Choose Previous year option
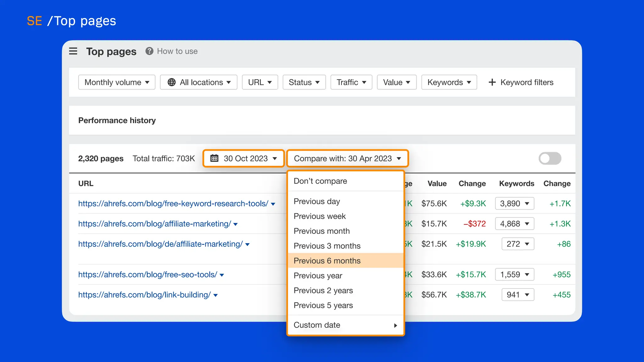Viewport: 644px width, 362px height. pos(346,276)
